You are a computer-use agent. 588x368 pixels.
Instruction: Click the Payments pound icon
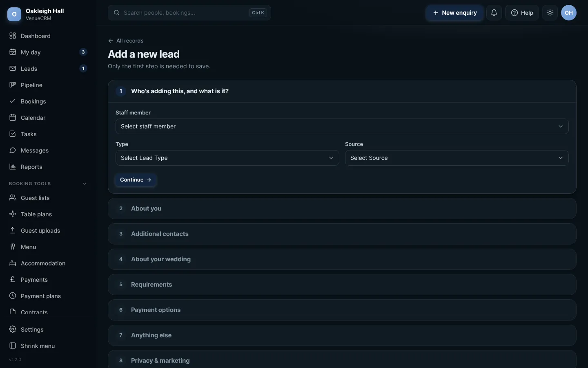click(13, 280)
